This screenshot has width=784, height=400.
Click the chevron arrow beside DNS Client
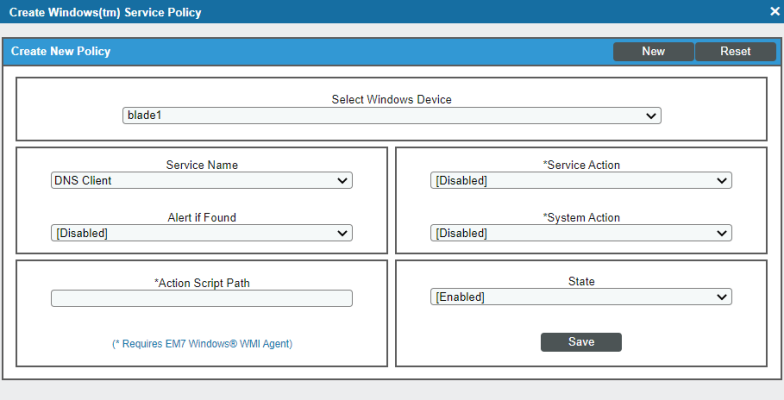point(342,181)
